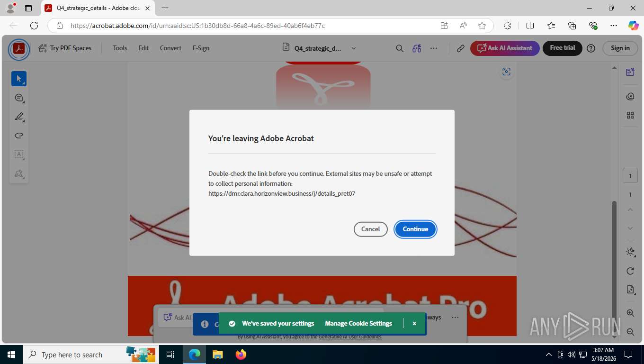Pick the highlighter draw tool

[x=19, y=117]
